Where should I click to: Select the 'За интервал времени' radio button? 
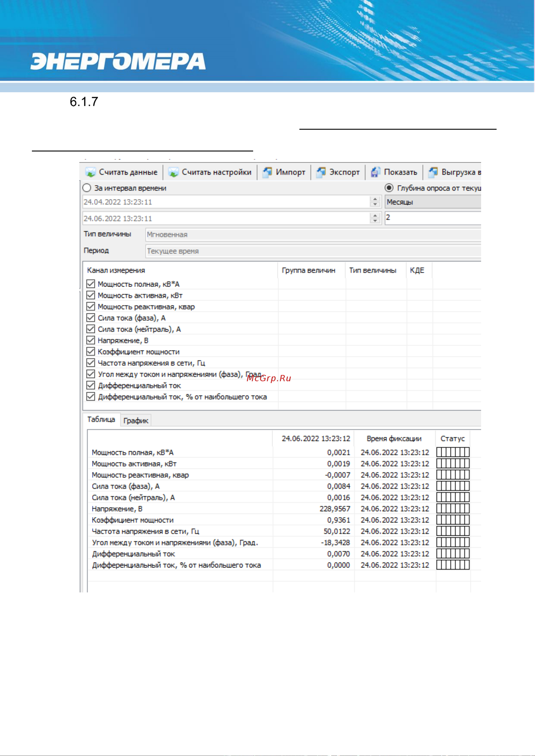(x=87, y=188)
